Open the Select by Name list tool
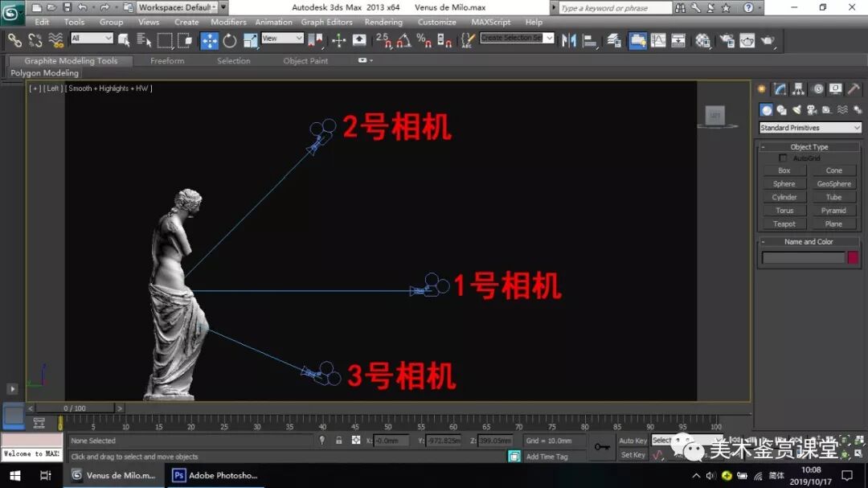This screenshot has width=868, height=488. point(144,40)
